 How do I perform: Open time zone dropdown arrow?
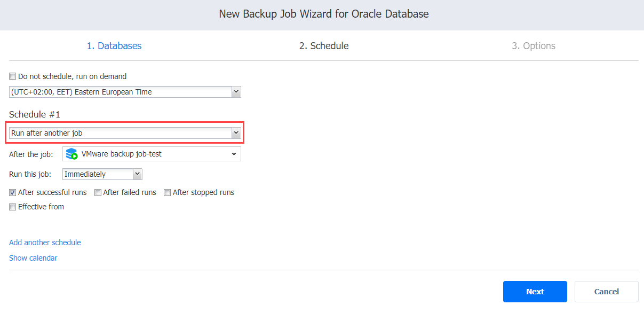pyautogui.click(x=236, y=92)
